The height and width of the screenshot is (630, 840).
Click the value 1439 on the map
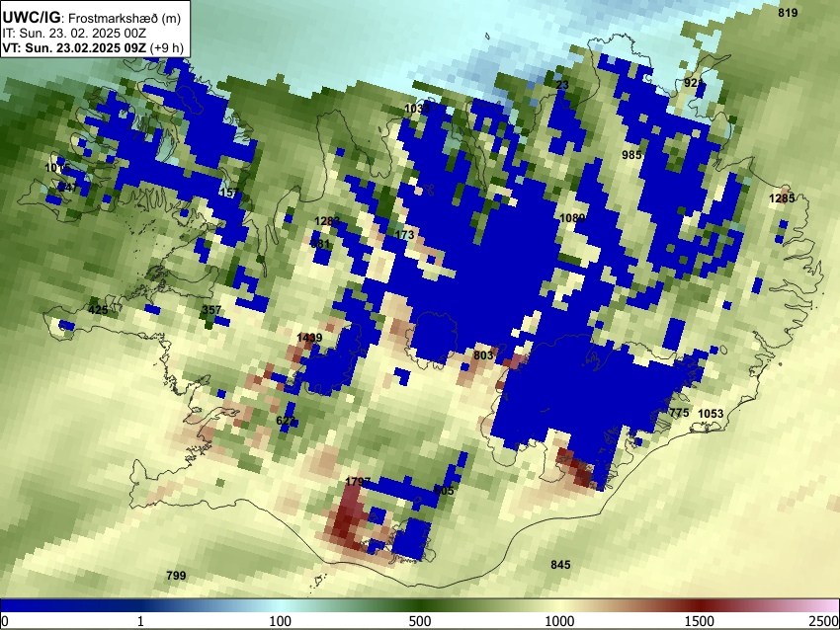(x=309, y=338)
